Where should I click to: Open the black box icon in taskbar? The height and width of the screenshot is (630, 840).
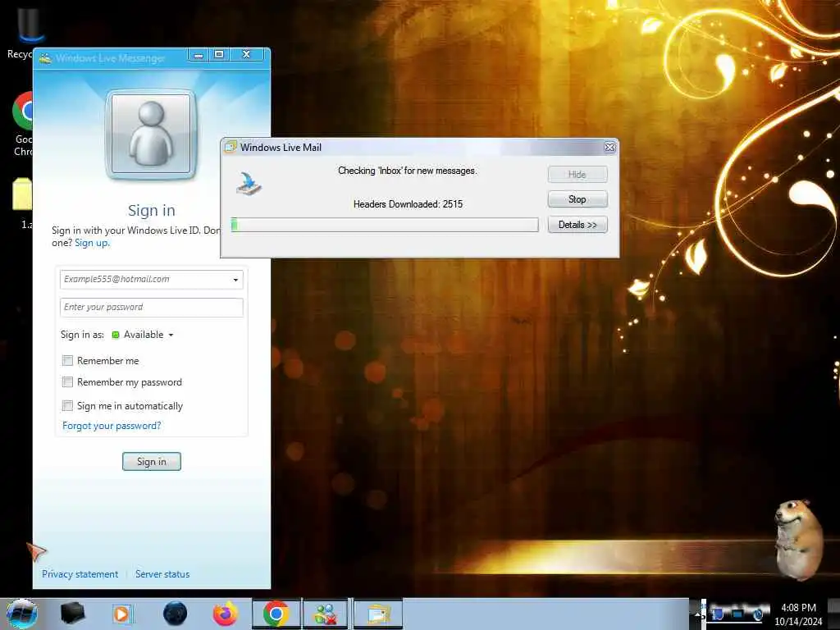72,613
